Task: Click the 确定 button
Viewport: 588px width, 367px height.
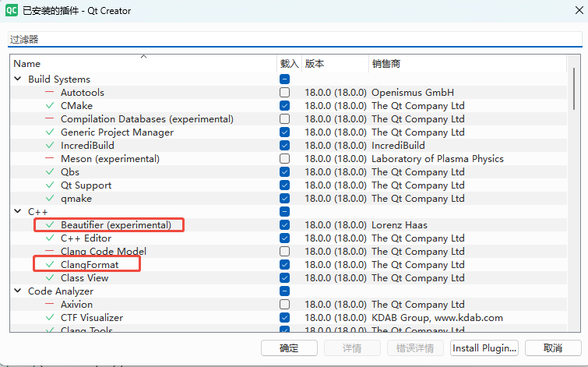Action: click(x=289, y=348)
